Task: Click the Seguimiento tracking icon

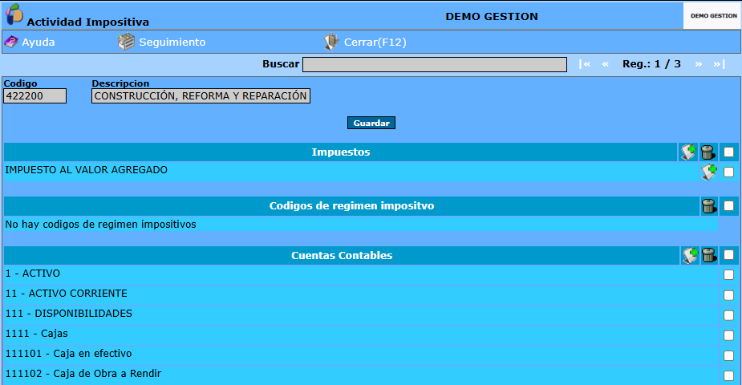Action: point(126,42)
